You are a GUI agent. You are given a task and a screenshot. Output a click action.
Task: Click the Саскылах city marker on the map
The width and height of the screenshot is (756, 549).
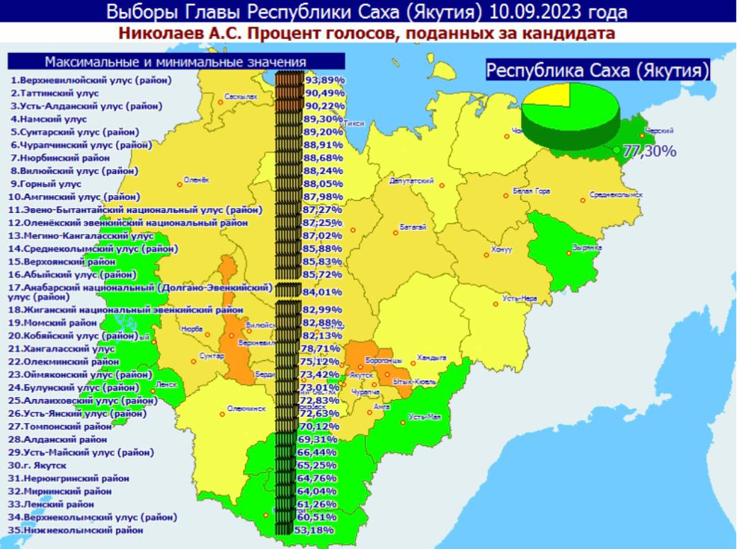click(x=221, y=103)
